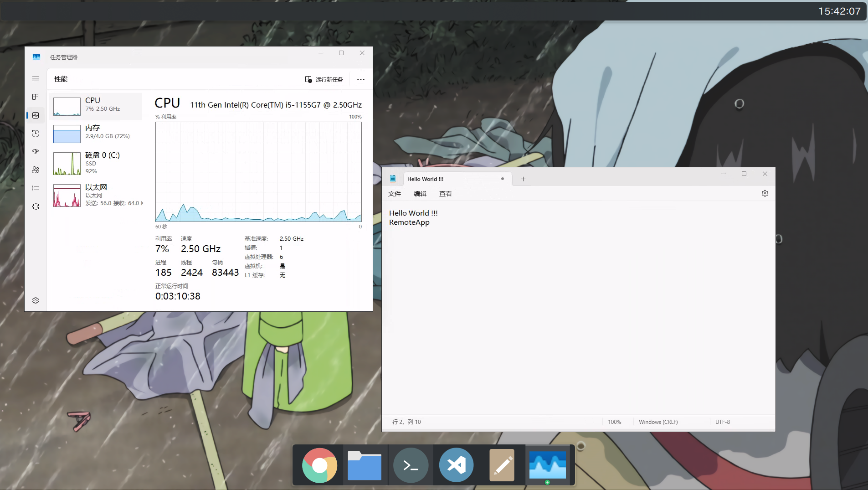Open Task Manager settings gear

click(x=36, y=300)
